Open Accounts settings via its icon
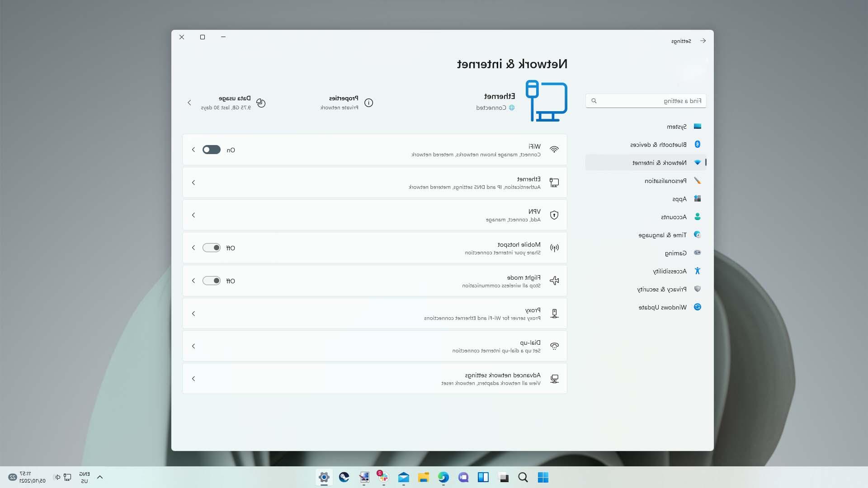Screen dimensions: 868x488 698,217
